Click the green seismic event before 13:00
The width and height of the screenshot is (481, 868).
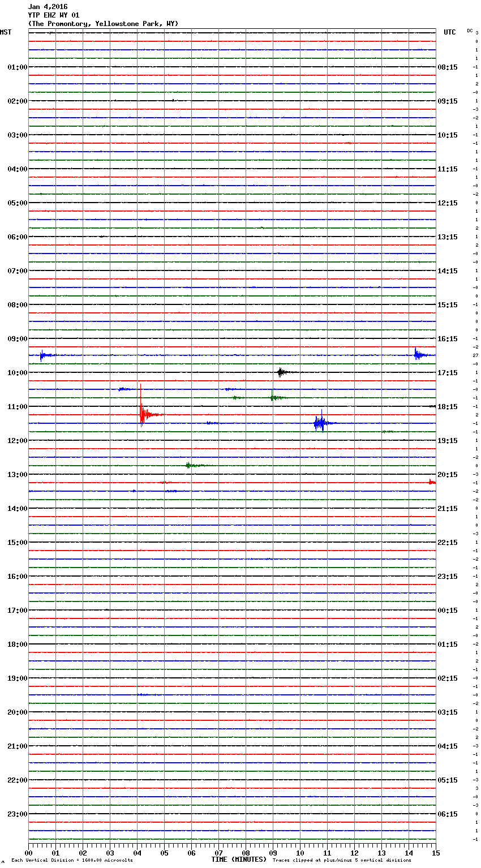coord(189,465)
